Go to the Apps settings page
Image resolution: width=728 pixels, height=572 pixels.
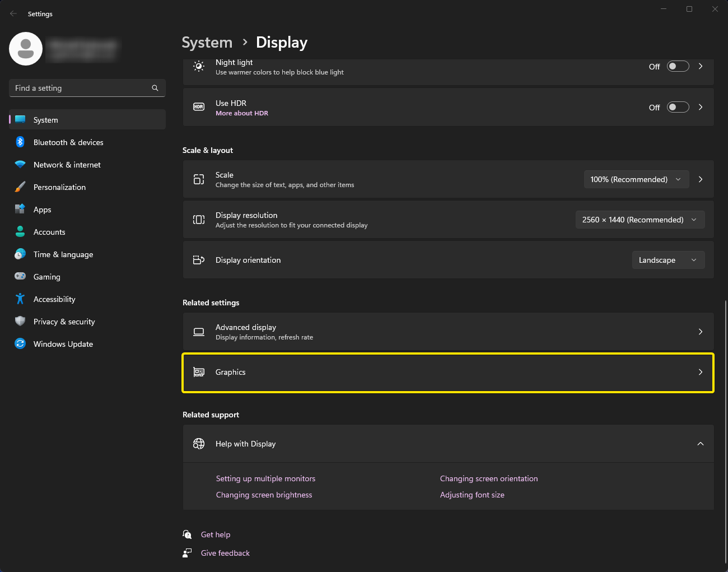tap(43, 210)
